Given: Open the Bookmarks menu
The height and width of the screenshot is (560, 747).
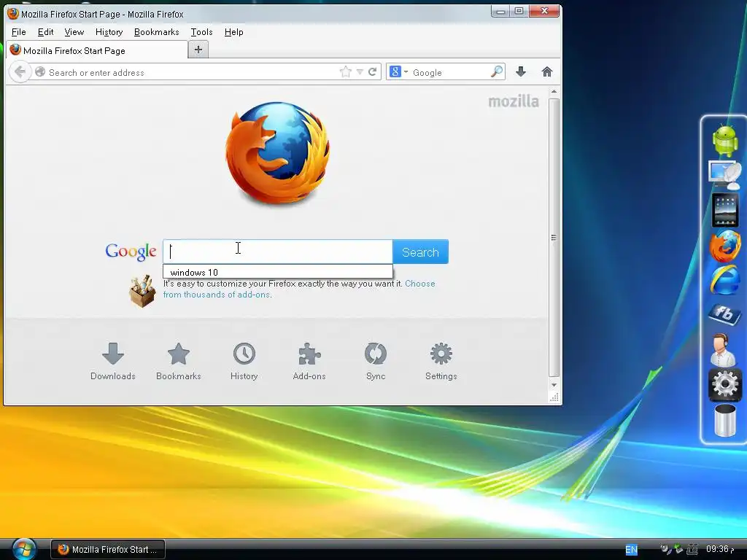Looking at the screenshot, I should pyautogui.click(x=156, y=32).
